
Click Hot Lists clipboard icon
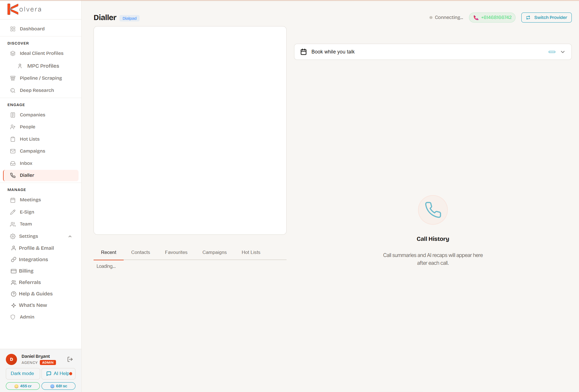[x=13, y=139]
